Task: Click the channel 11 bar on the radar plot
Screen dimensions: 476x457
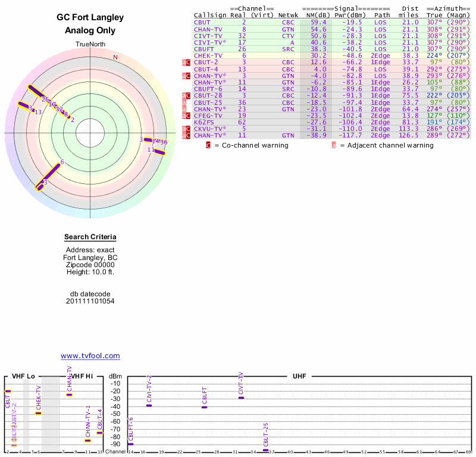Action: coord(159,151)
